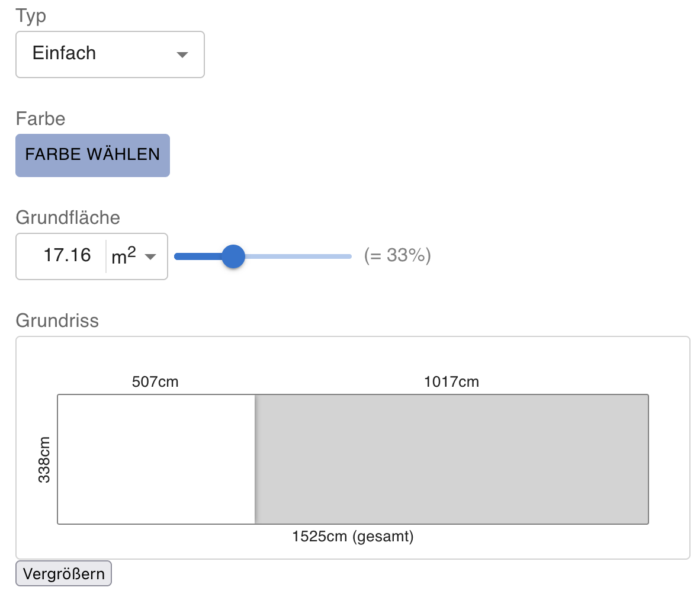700x597 pixels.
Task: Click the Grundfläche value field showing 17.16
Action: [67, 256]
